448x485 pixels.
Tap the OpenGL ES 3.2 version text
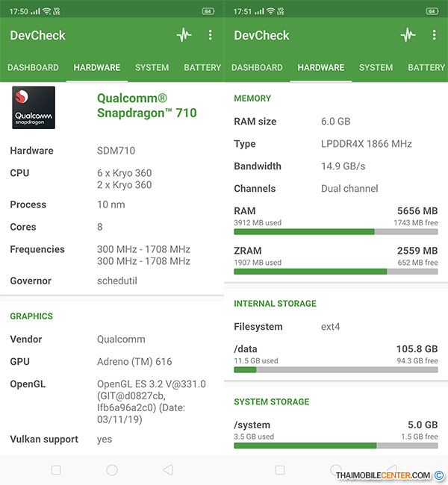(x=152, y=401)
